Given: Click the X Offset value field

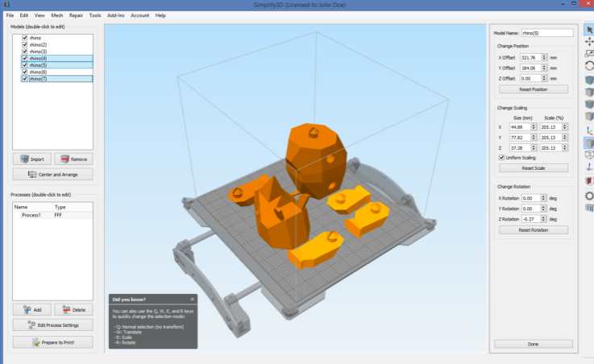Looking at the screenshot, I should (x=531, y=57).
